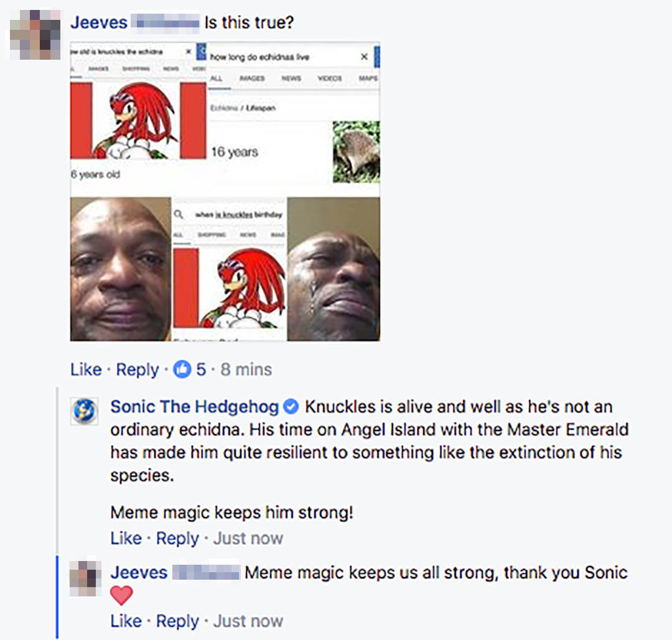
Task: Click magnifier icon in birthday search bar
Action: (179, 214)
